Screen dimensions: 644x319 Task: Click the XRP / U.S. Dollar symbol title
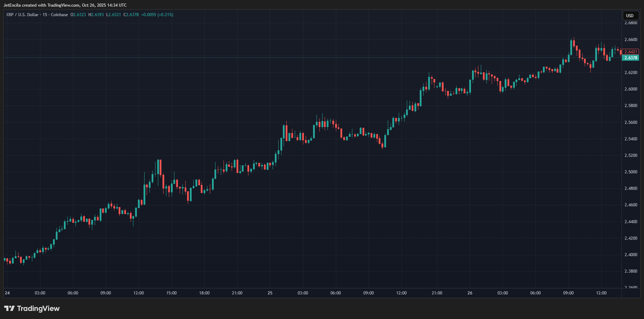(22, 15)
